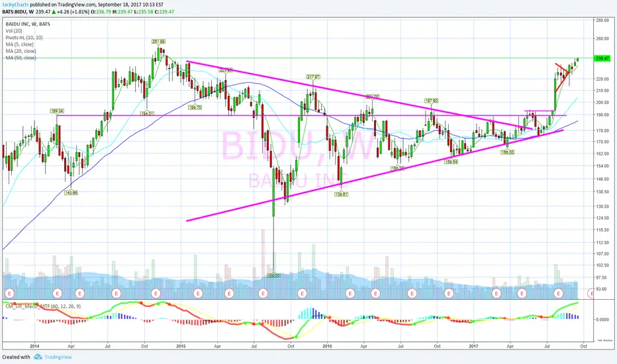Screen dimensions: 617x364
Task: Click the 159.54 pivot low label
Action: (451, 161)
